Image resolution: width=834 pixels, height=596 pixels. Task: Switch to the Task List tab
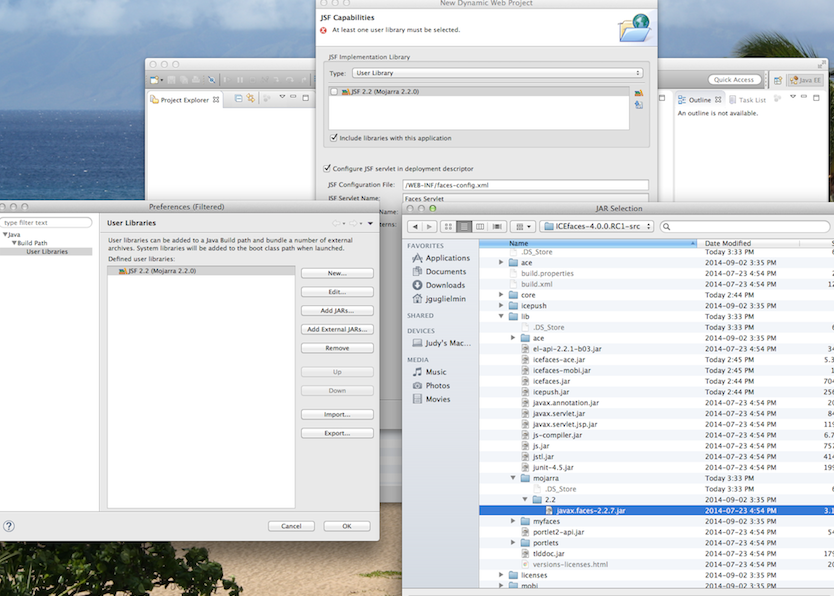[751, 100]
